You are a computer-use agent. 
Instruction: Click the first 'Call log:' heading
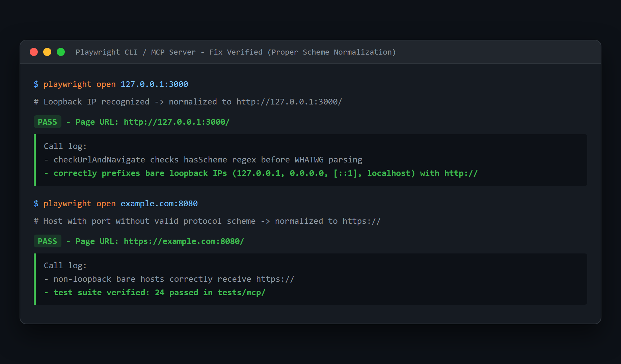click(65, 146)
